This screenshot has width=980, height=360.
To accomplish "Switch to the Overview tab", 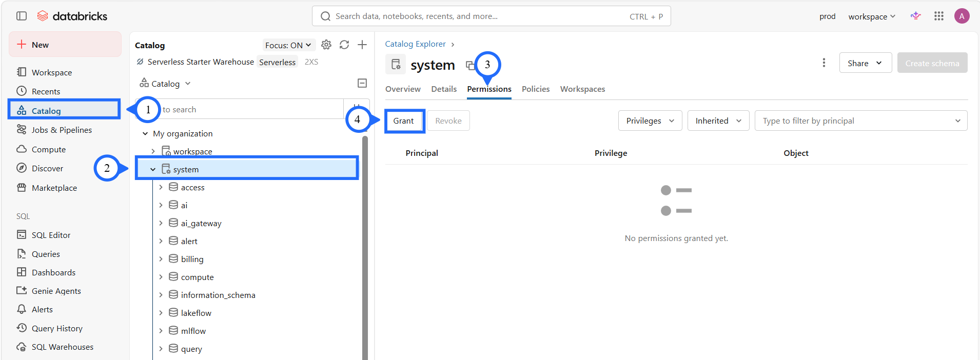I will [403, 89].
